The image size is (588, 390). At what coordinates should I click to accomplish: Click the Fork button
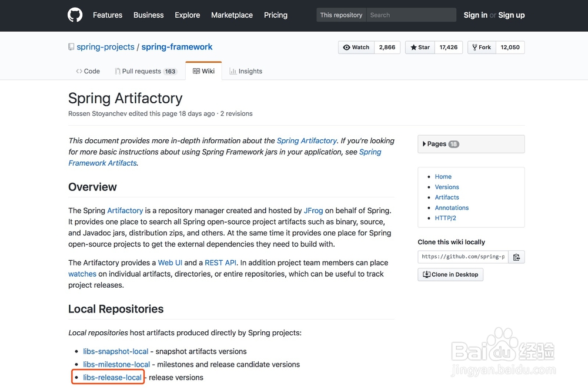pos(482,47)
